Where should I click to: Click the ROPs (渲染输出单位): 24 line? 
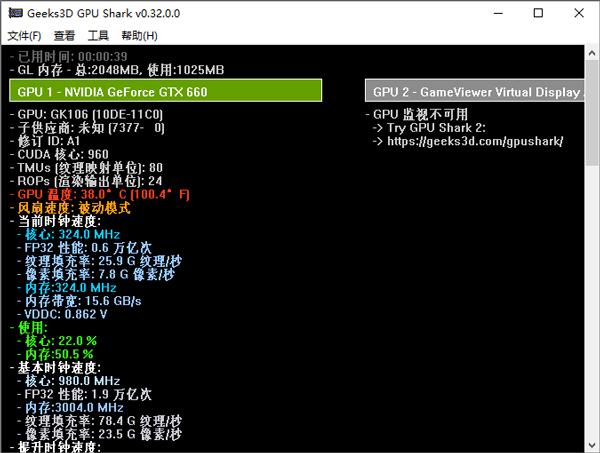pyautogui.click(x=86, y=181)
